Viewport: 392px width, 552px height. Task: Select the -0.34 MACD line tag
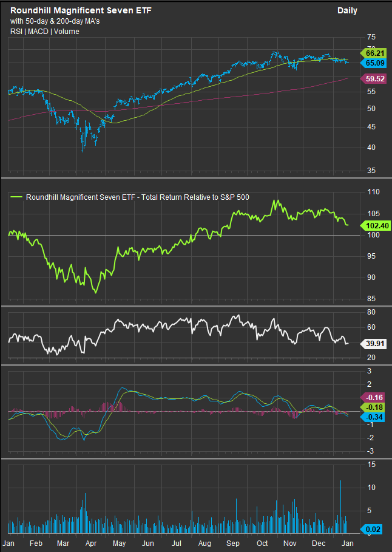(x=373, y=417)
